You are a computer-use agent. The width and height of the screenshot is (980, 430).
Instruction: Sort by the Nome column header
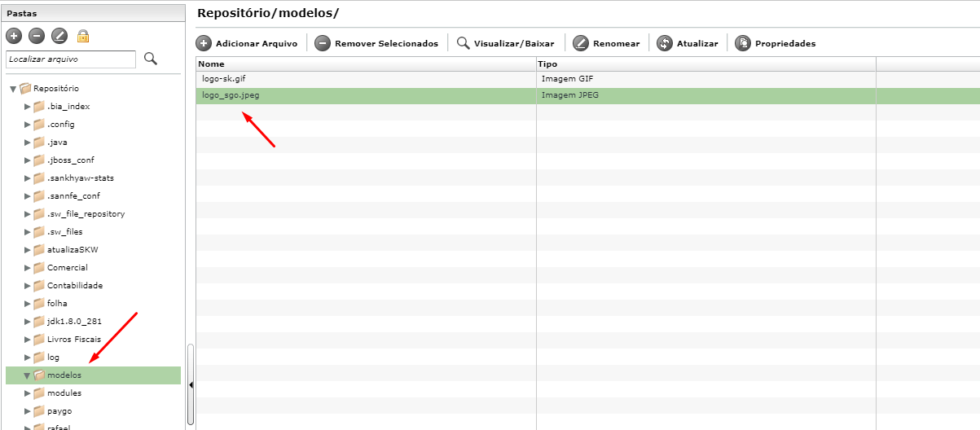click(366, 64)
